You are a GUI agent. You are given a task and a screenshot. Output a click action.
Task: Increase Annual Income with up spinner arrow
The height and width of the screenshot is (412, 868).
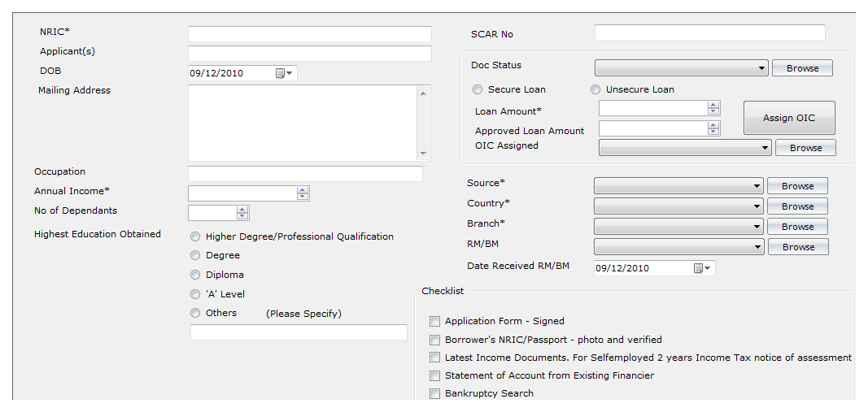point(303,190)
